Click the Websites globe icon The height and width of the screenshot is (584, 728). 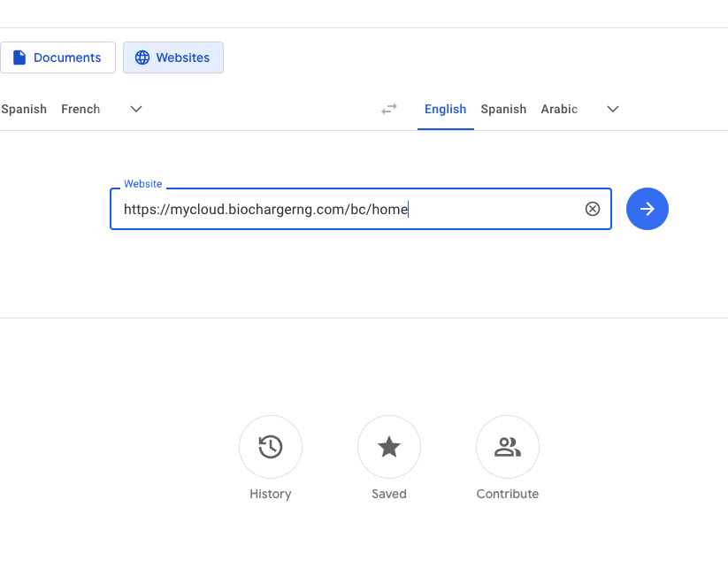coord(142,58)
